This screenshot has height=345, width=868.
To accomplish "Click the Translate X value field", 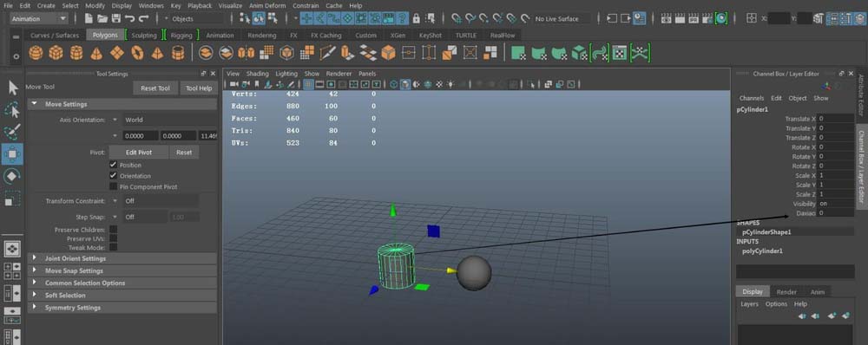I will click(836, 118).
